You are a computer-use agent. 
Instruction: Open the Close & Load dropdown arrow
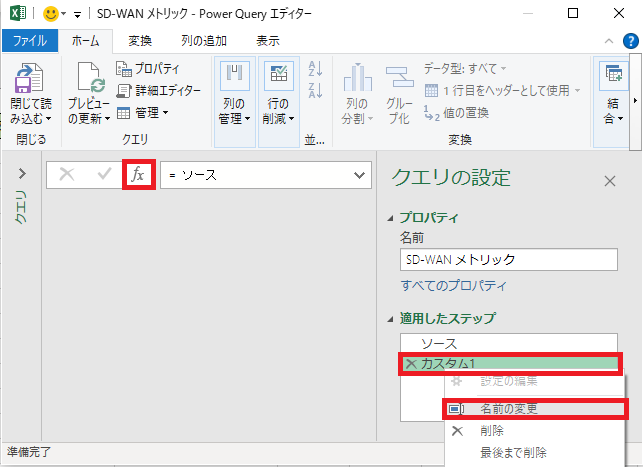[48, 119]
